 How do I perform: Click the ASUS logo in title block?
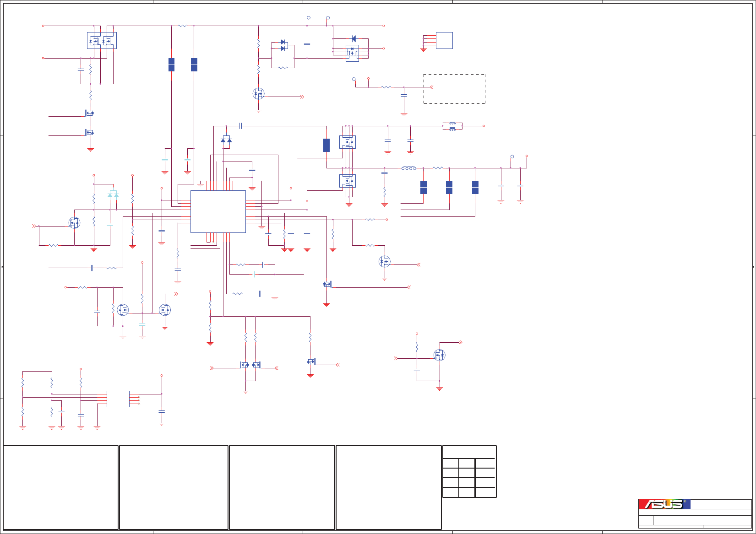[x=664, y=504]
